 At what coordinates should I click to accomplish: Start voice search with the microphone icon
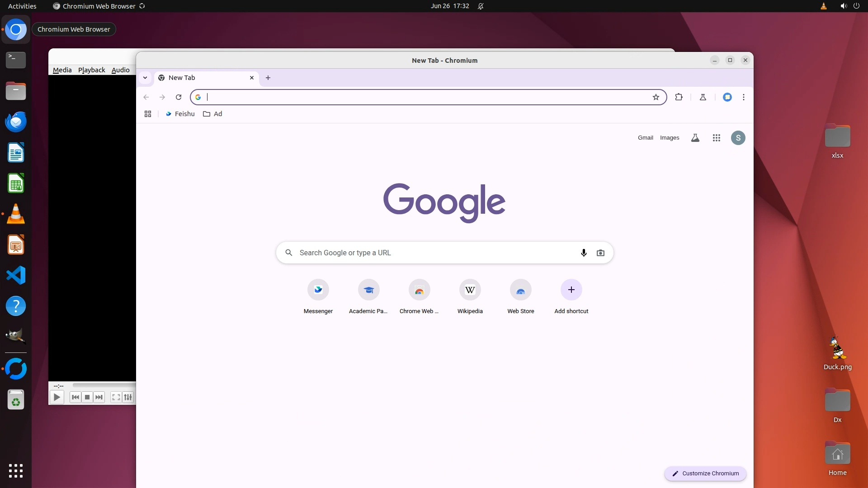[583, 253]
